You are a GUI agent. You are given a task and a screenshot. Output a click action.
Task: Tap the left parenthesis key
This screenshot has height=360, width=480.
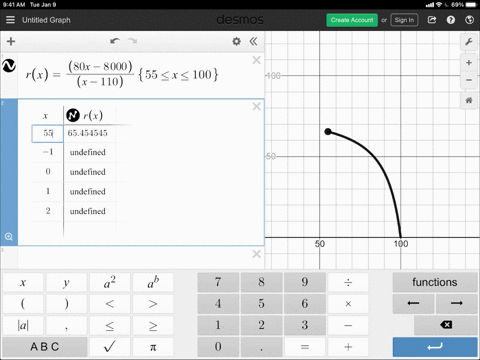(x=23, y=304)
